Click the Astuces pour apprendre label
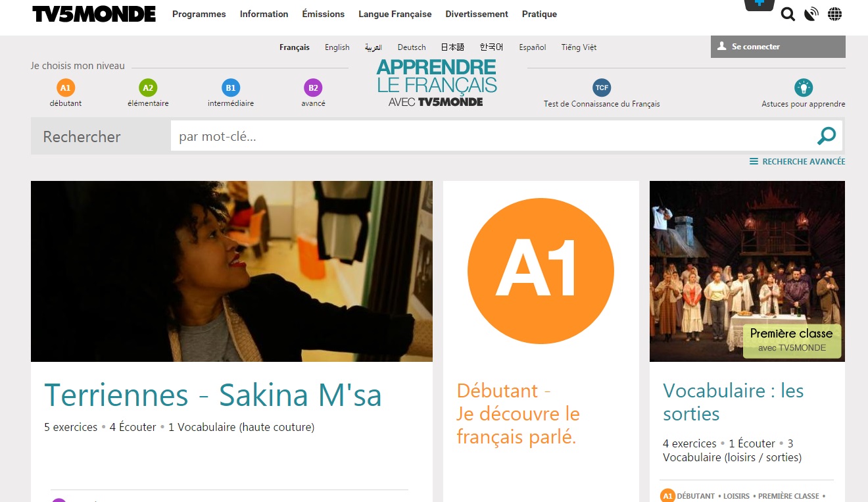This screenshot has width=868, height=502. coord(804,104)
